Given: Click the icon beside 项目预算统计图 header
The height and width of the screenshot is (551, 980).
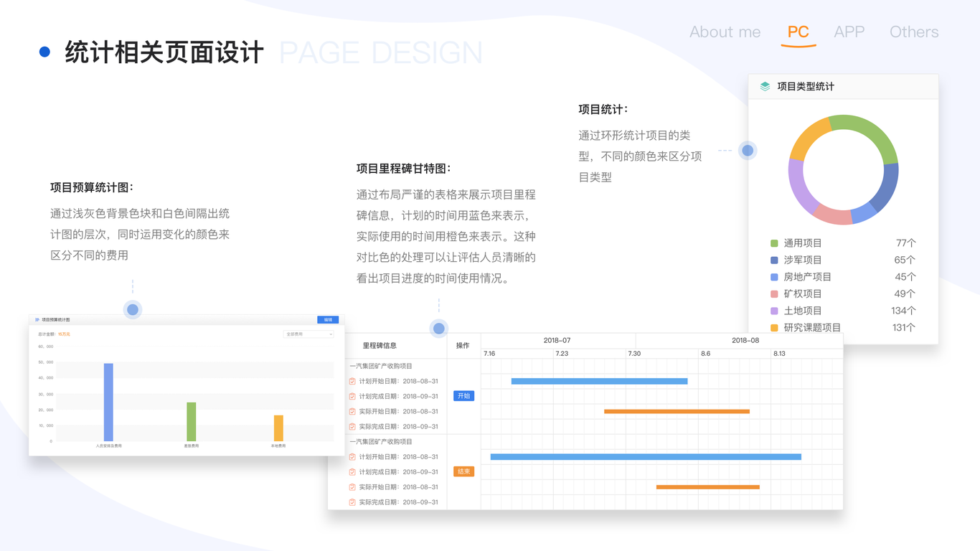Looking at the screenshot, I should tap(37, 319).
